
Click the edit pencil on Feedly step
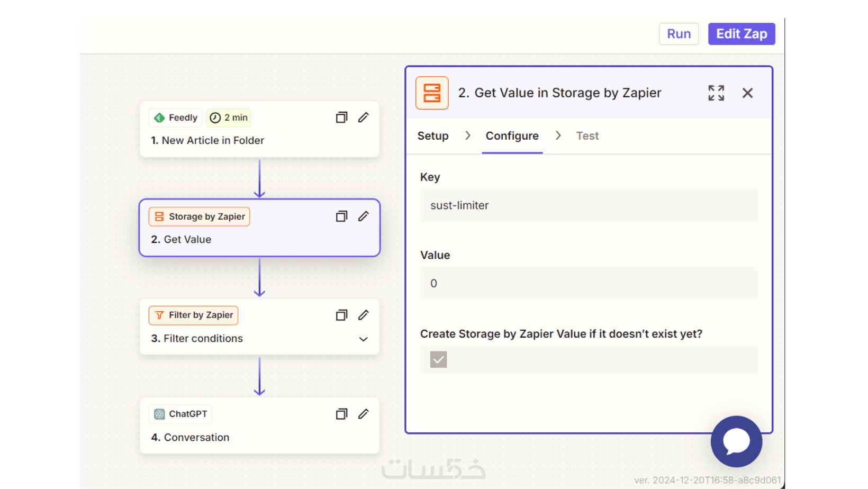point(363,117)
